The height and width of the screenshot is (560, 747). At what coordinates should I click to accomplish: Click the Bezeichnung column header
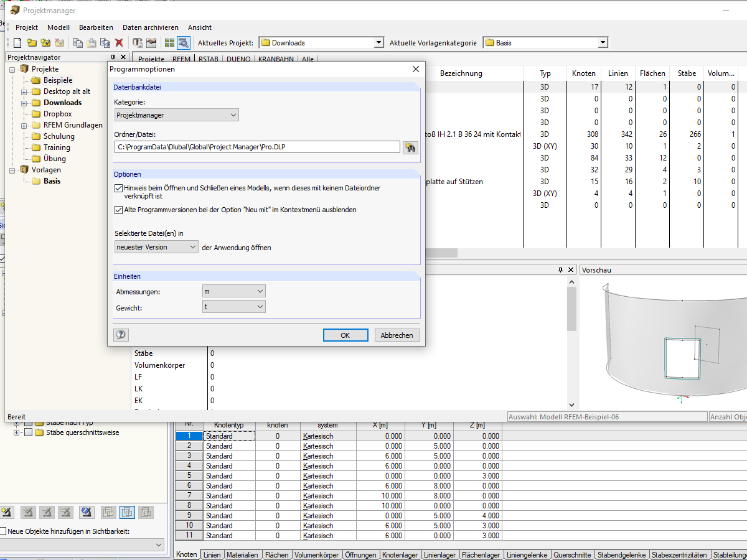[x=461, y=73]
